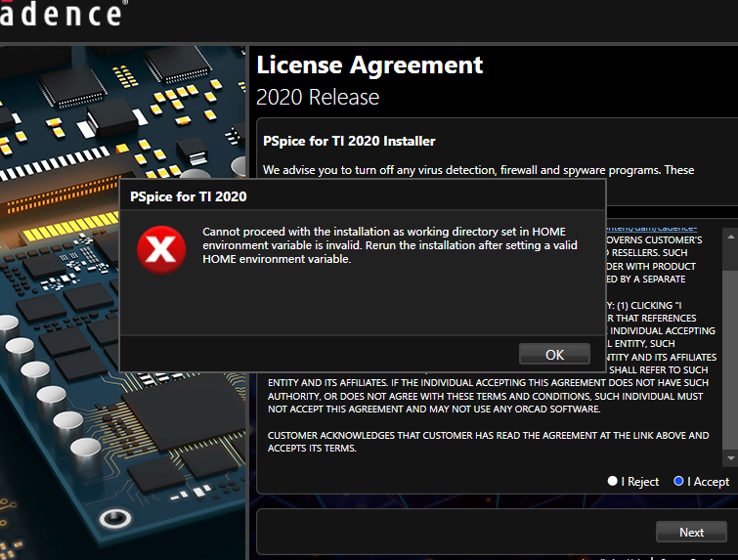The width and height of the screenshot is (738, 560).
Task: Click the 'Cannot proceed with the installation' message
Action: [390, 245]
